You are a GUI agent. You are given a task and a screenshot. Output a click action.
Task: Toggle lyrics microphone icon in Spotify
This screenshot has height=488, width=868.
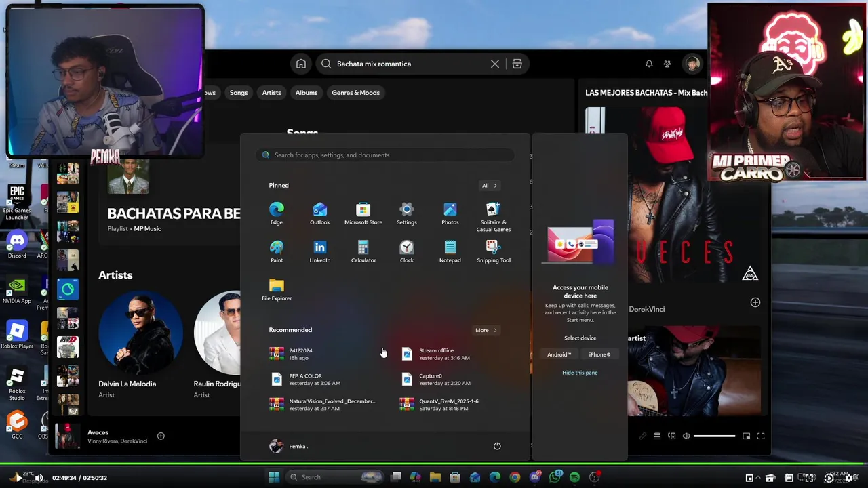[642, 436]
